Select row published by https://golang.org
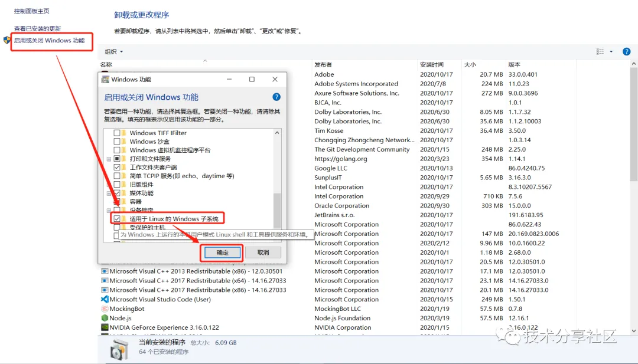 [x=341, y=159]
